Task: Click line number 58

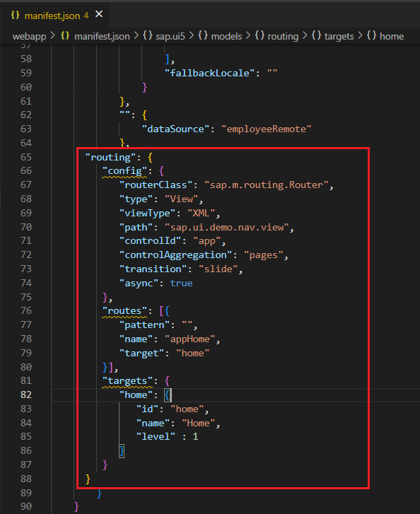Action: (26, 59)
